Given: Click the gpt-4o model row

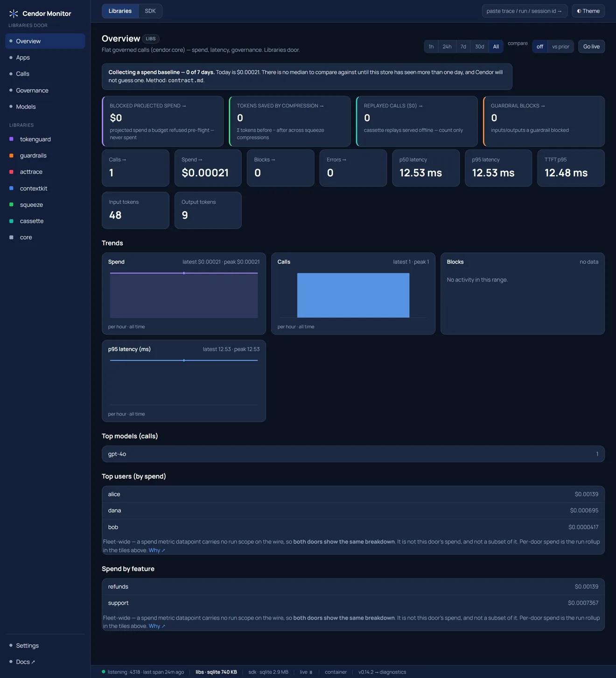Looking at the screenshot, I should tap(353, 454).
